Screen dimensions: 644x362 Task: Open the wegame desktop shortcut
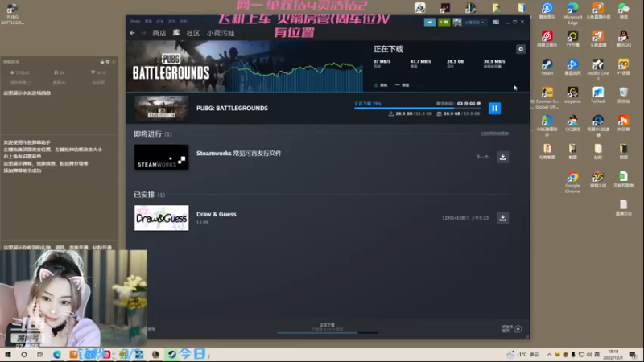pyautogui.click(x=572, y=95)
